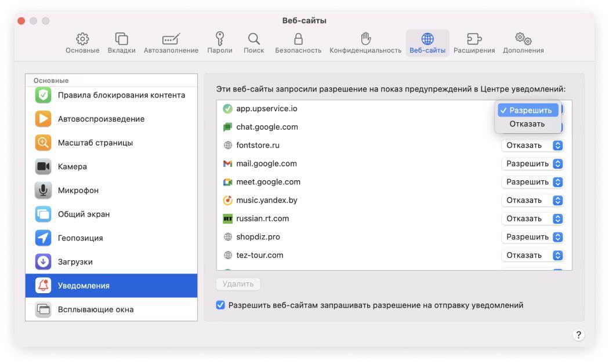Screen dimensions: 609x364
Task: Open the Конфиденциальность tab
Action: tap(365, 43)
